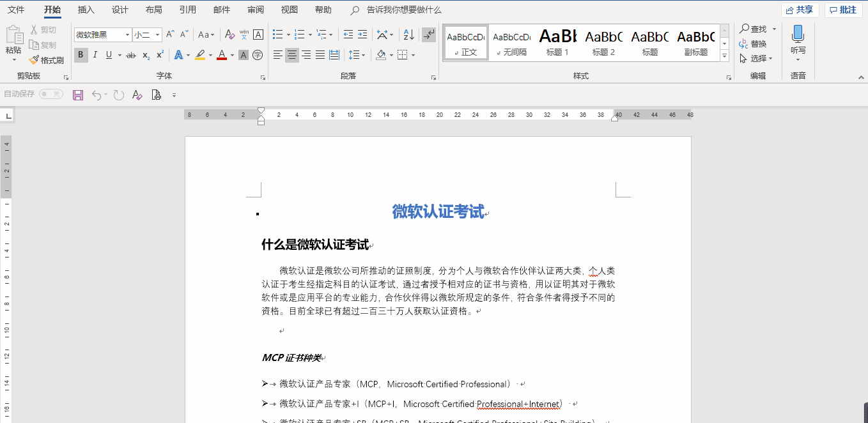Click the tell-me search magnifier icon
Screen dimensions: 868x423
355,10
